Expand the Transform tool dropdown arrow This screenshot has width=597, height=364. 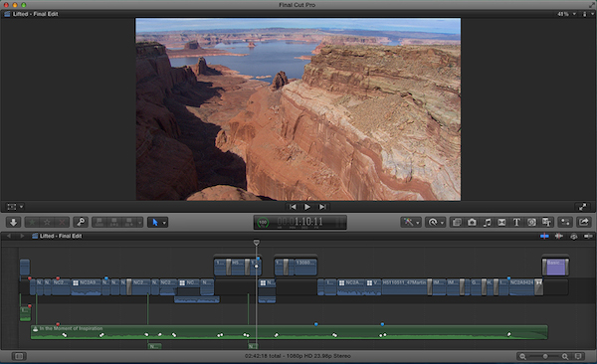[21, 207]
